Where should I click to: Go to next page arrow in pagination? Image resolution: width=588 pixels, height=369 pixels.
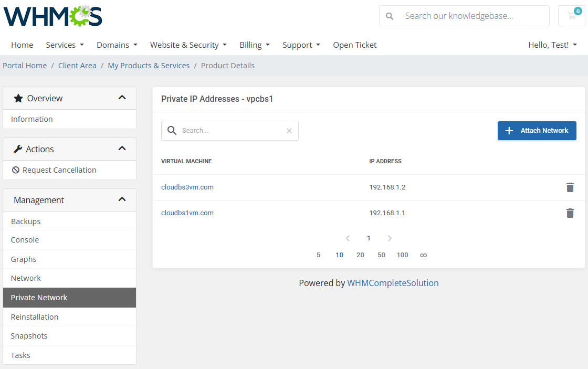[390, 238]
